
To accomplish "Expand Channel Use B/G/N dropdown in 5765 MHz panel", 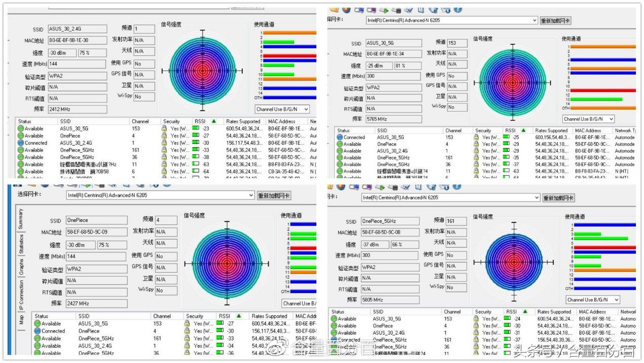I will (x=588, y=119).
